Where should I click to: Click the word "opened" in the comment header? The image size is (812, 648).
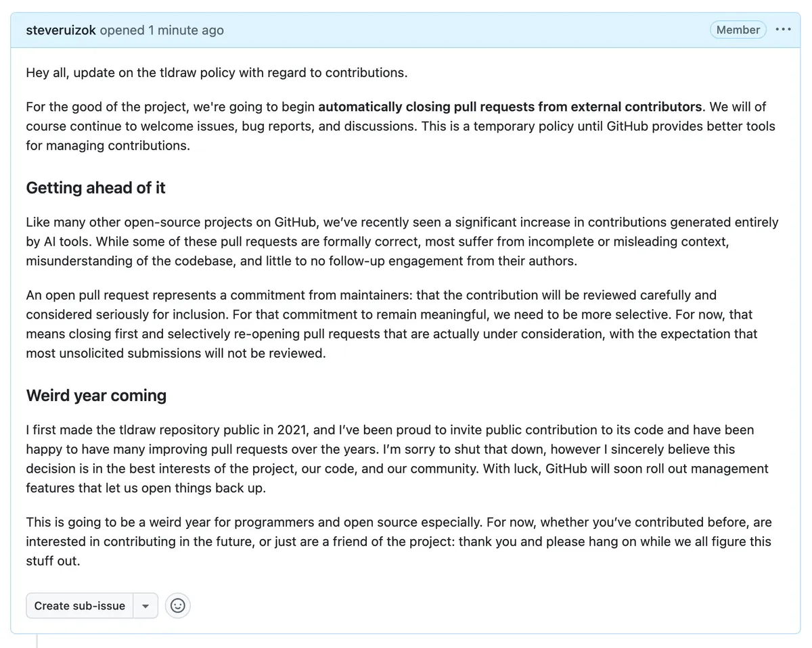pos(122,30)
